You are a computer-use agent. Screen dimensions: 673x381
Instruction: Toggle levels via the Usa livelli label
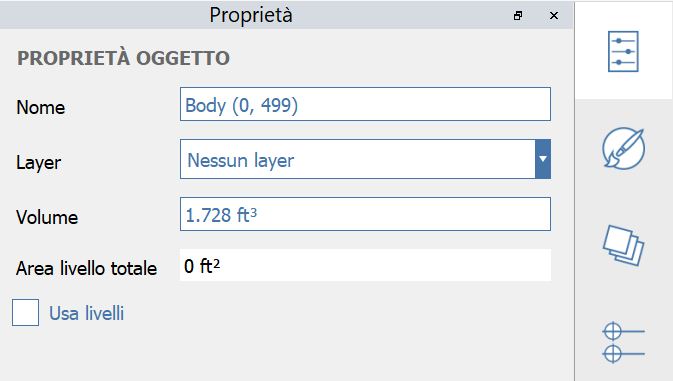pos(87,313)
